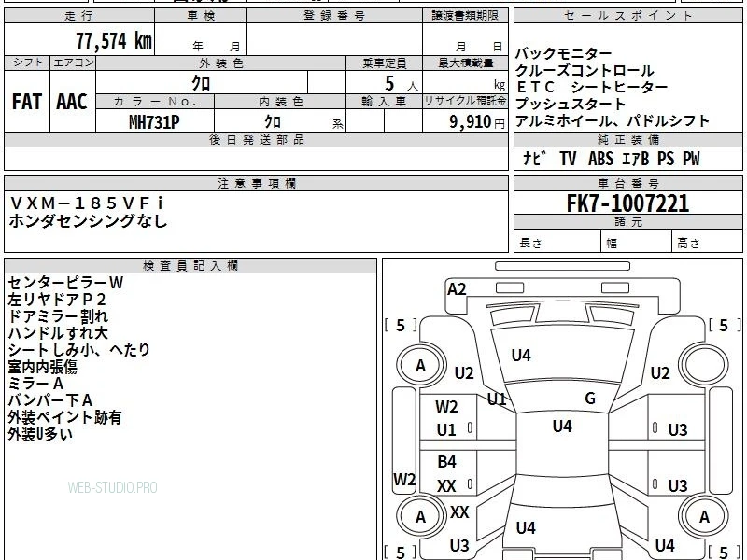Image resolution: width=747 pixels, height=560 pixels.
Task: Select the 走行 header cell
Action: pos(79,16)
